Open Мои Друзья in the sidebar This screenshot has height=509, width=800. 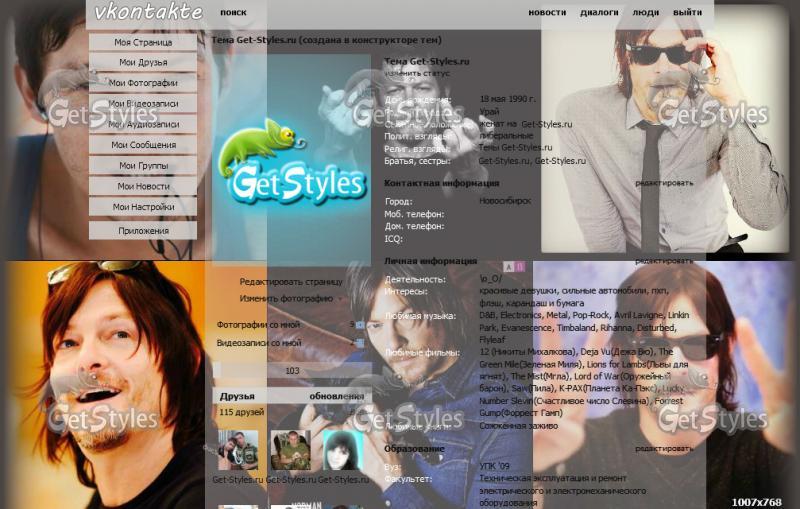(143, 62)
